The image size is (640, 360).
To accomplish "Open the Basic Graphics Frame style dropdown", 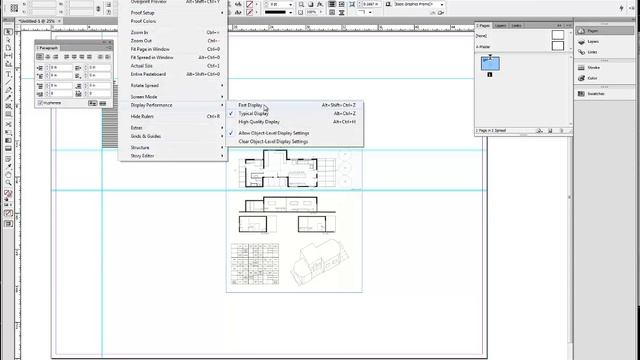I will [x=442, y=4].
